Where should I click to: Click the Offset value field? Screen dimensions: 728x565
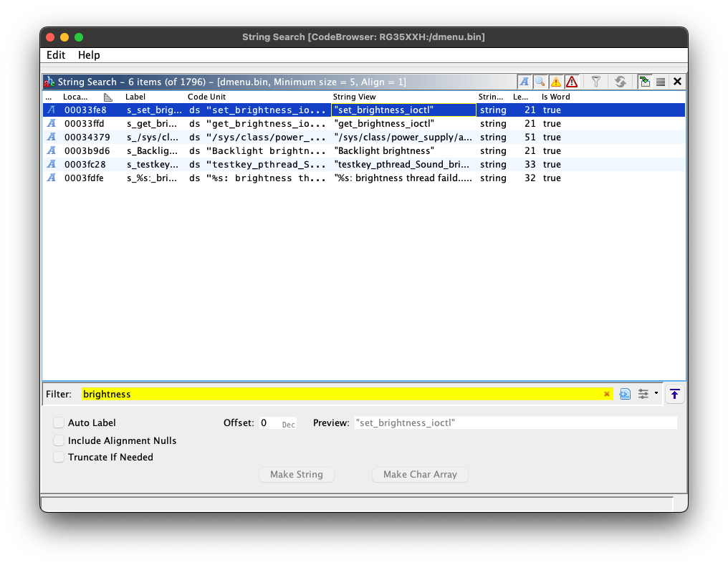(x=277, y=422)
